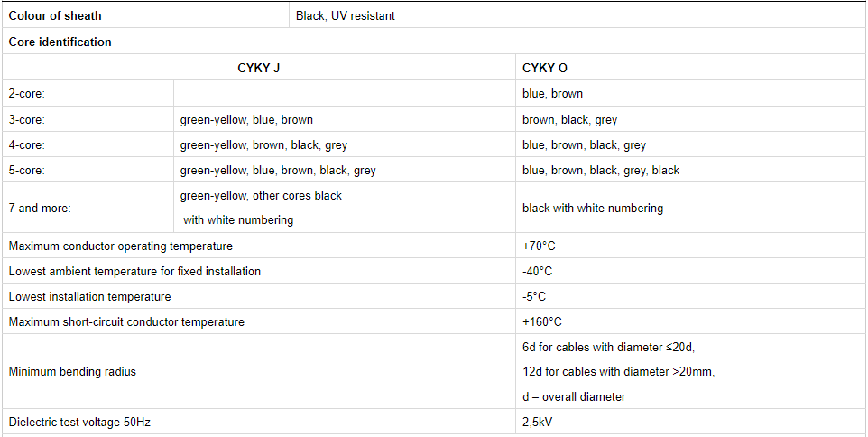
Task: Click the "brown, black, grey" CYKY-O cell
Action: point(569,119)
